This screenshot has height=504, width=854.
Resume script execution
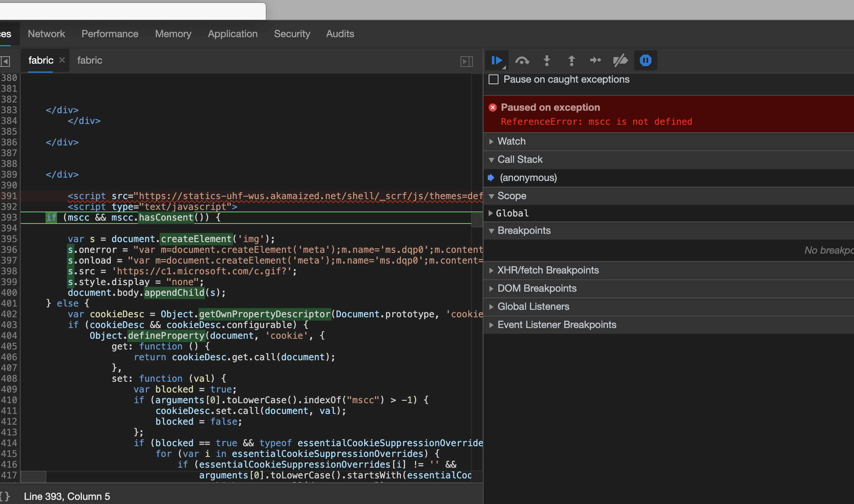(x=497, y=60)
